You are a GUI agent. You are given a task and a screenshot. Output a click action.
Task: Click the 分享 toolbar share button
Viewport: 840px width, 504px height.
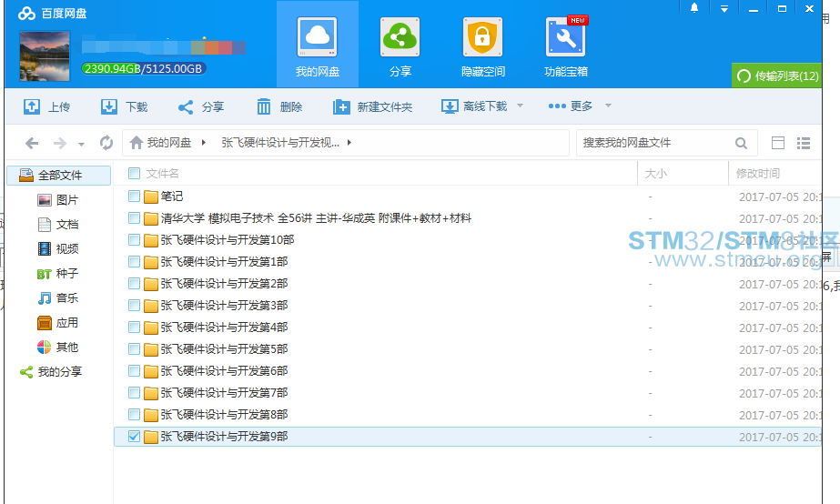point(201,106)
